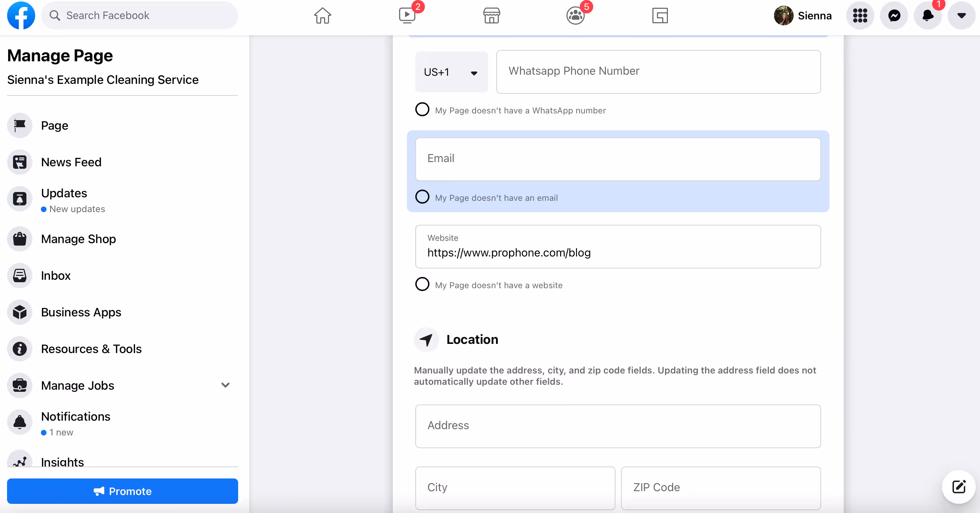
Task: Select 'My Page doesn't have a website'
Action: (x=422, y=284)
